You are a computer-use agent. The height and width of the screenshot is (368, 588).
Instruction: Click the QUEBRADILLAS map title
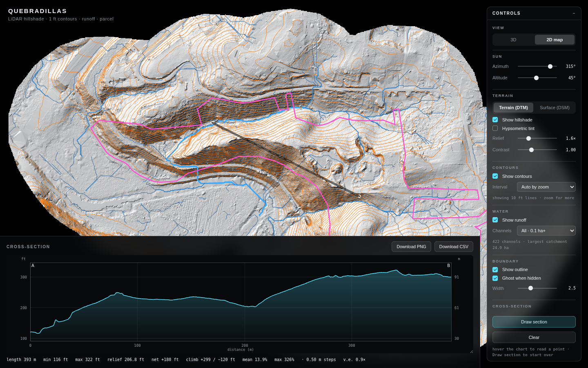tap(38, 11)
